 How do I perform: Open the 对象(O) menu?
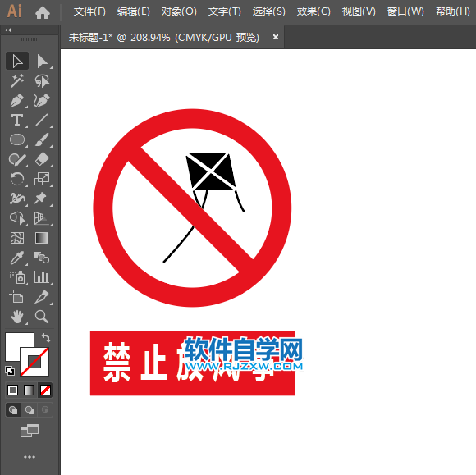click(179, 11)
